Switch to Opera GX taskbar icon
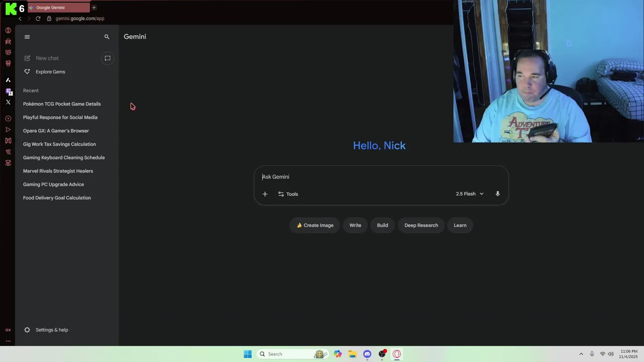 (397, 354)
